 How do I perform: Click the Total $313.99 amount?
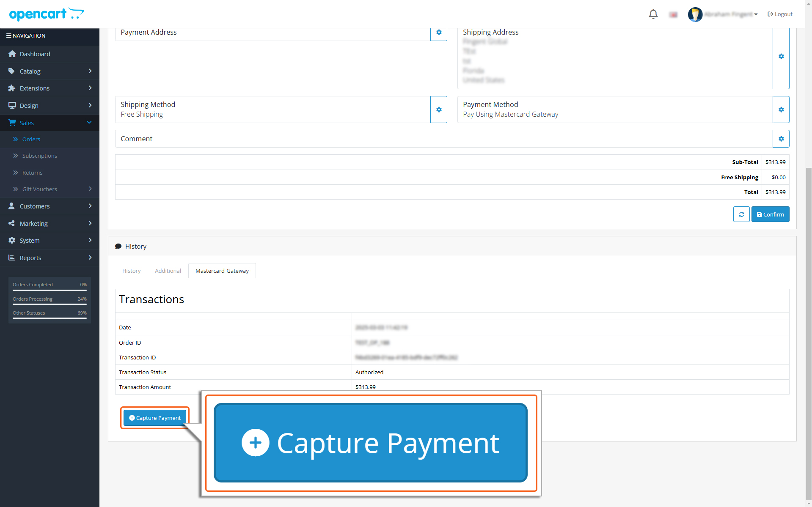point(775,192)
